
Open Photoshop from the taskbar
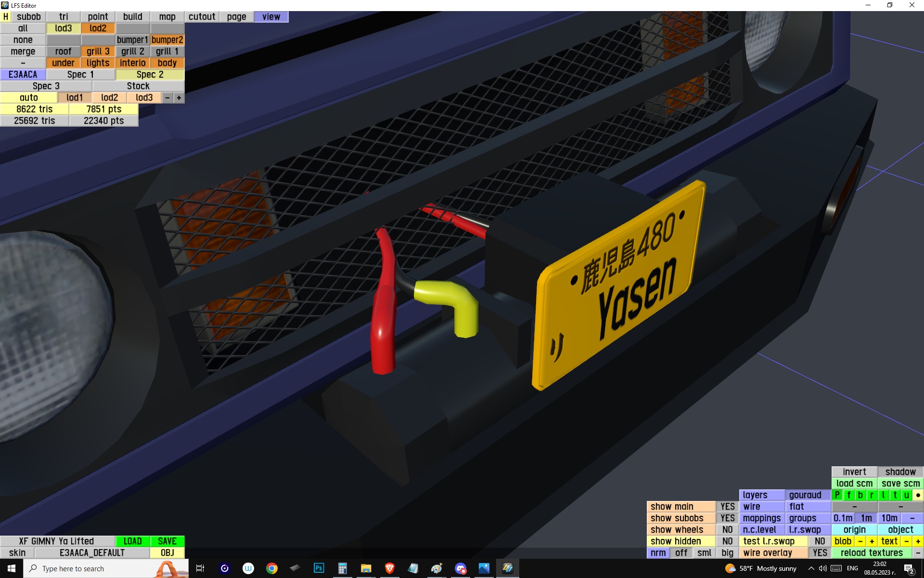click(x=319, y=568)
